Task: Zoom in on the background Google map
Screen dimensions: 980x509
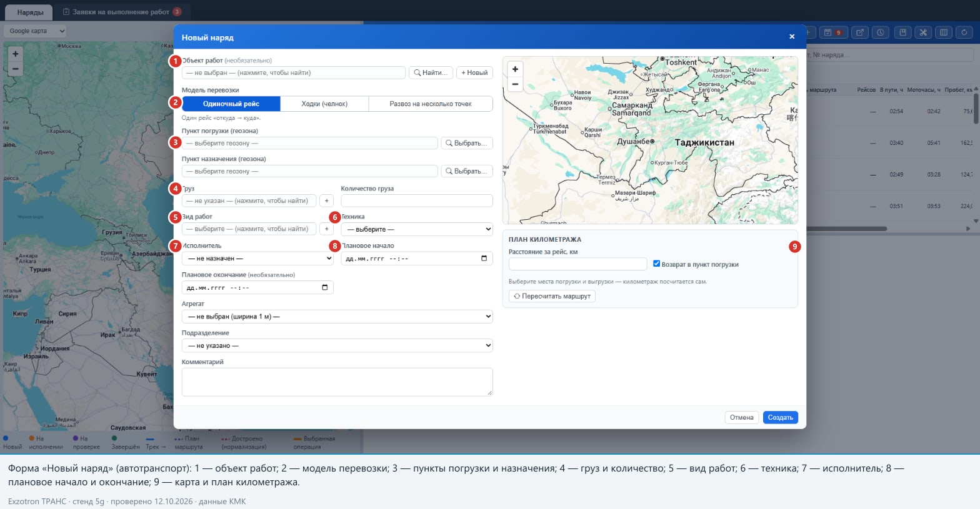Action: click(16, 54)
